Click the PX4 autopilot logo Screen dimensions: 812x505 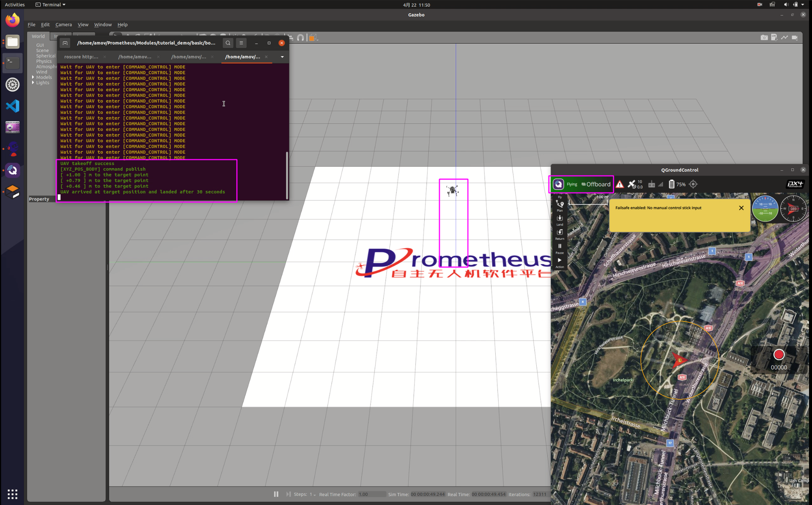pyautogui.click(x=795, y=184)
